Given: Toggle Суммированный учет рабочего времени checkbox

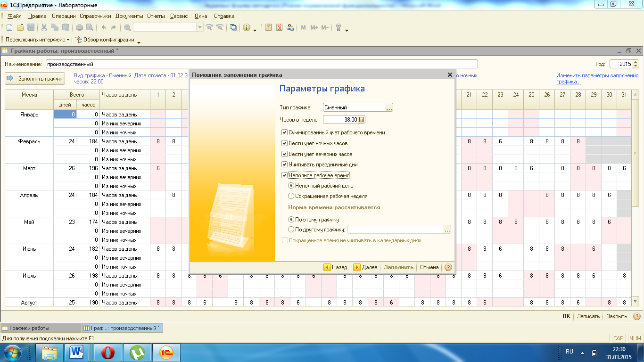Looking at the screenshot, I should tap(284, 132).
